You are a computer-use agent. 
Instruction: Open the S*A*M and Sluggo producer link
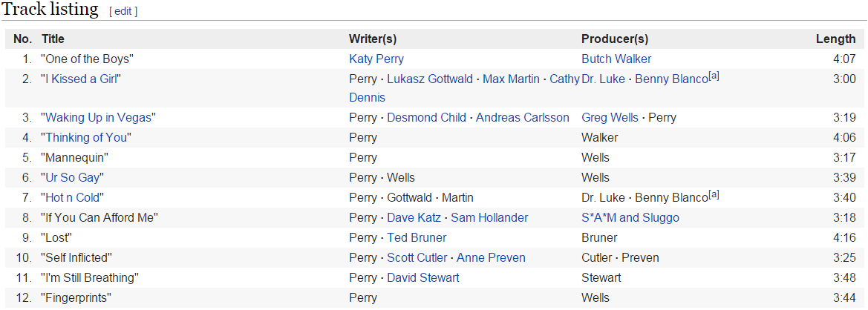(x=630, y=218)
